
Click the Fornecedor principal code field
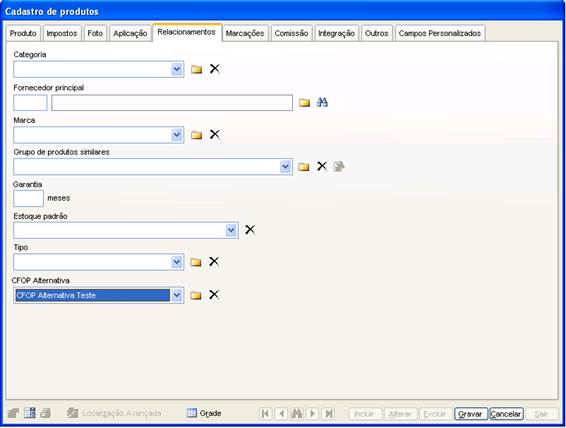30,103
